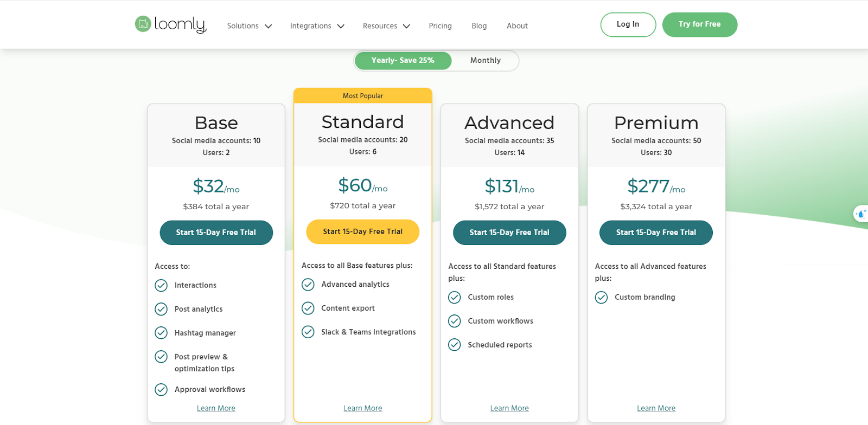Switch billing to Monthly
The image size is (868, 425).
(486, 61)
